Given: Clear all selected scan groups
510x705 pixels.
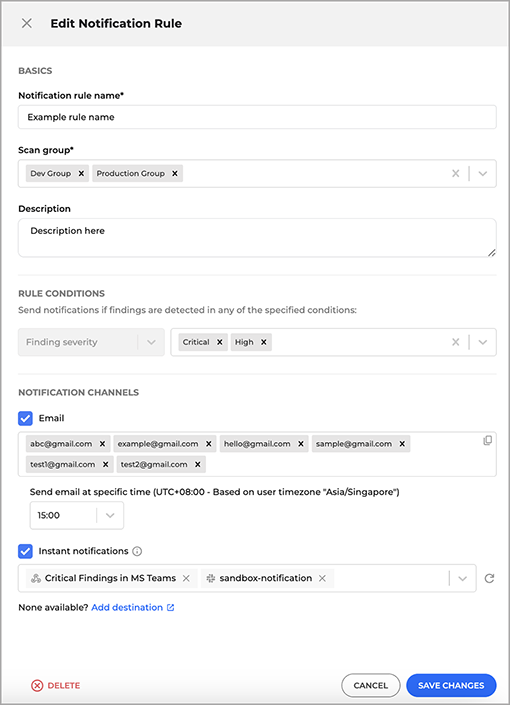Looking at the screenshot, I should tap(456, 174).
